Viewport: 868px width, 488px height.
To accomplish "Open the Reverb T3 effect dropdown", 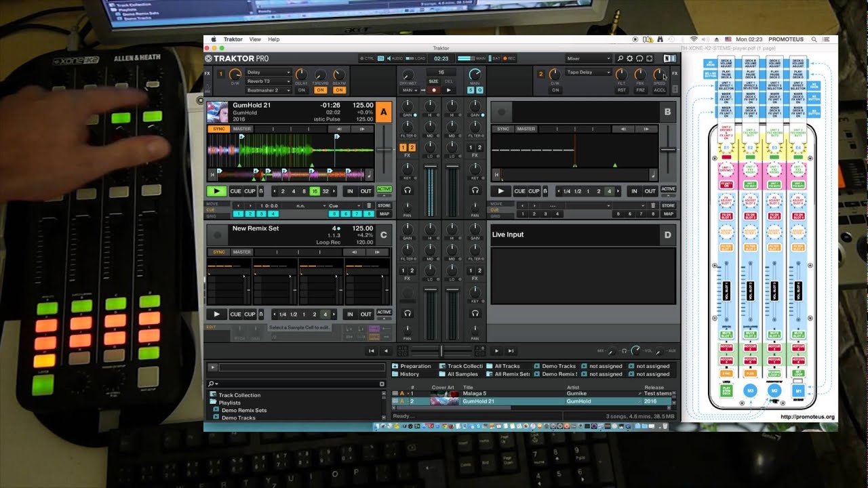I will coord(269,81).
